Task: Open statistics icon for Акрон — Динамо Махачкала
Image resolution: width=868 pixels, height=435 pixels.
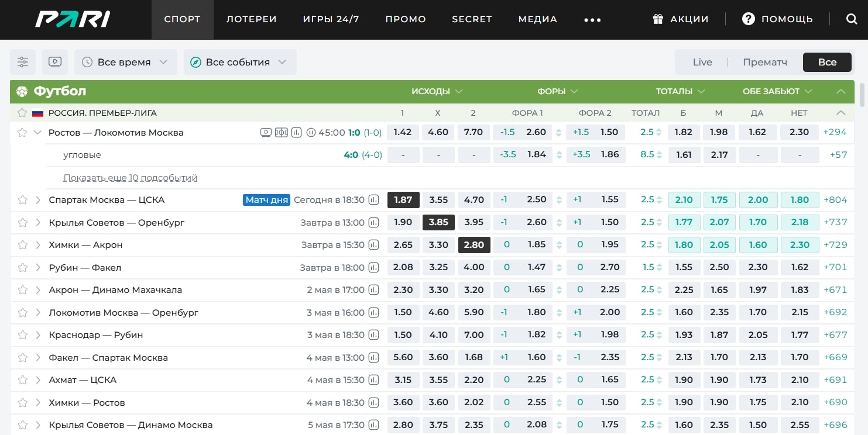Action: 373,290
